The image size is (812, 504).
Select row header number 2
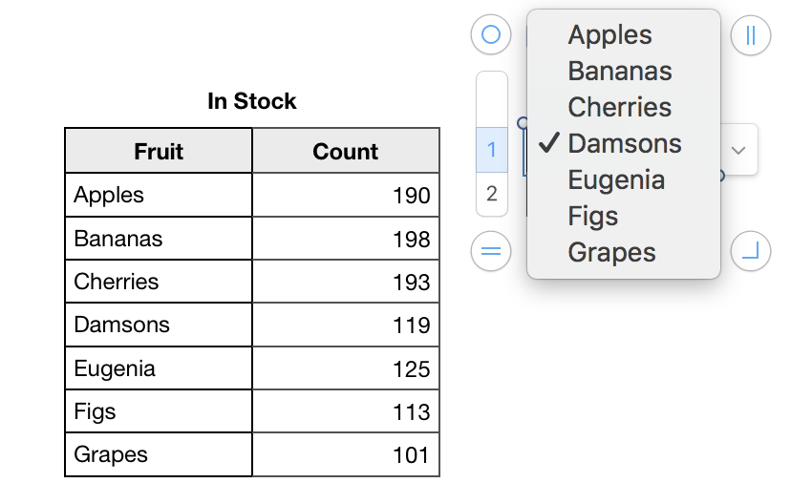coord(492,194)
